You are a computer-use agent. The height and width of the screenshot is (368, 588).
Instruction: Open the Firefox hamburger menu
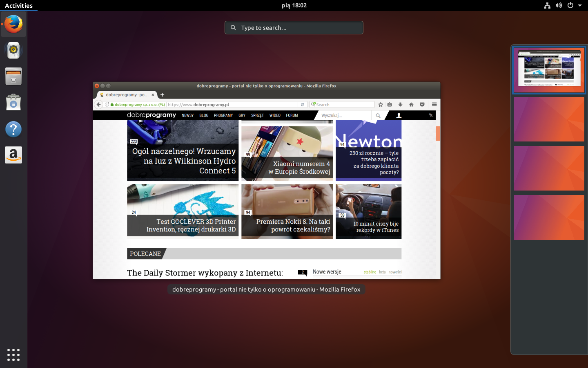[434, 105]
